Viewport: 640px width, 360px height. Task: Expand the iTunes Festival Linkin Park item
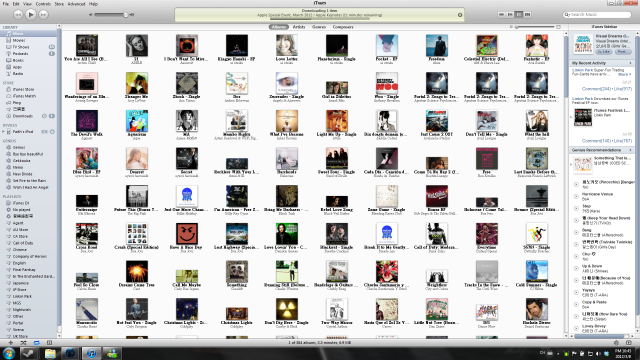[x=571, y=118]
